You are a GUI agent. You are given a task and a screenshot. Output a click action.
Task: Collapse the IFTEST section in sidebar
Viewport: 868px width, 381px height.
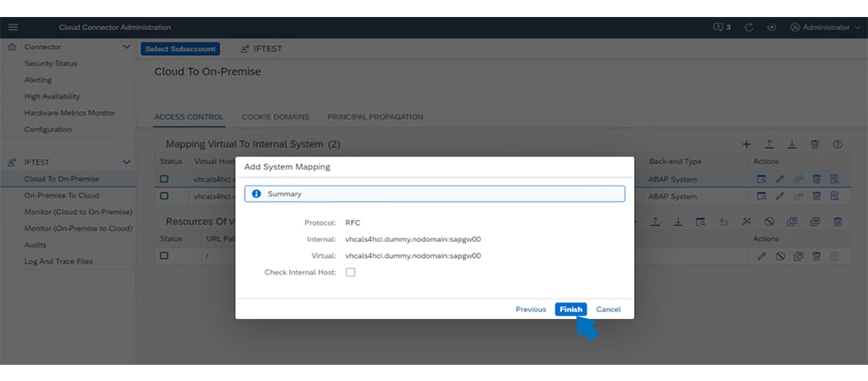(x=126, y=161)
